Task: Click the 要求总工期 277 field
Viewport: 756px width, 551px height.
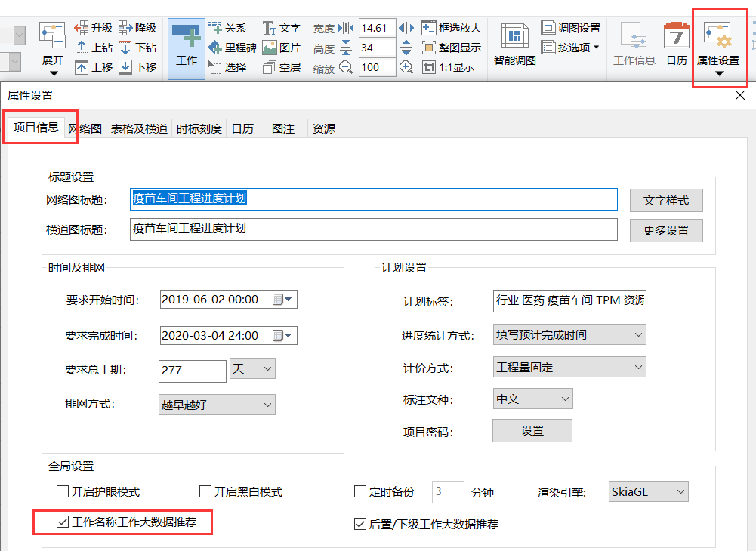Action: (193, 371)
